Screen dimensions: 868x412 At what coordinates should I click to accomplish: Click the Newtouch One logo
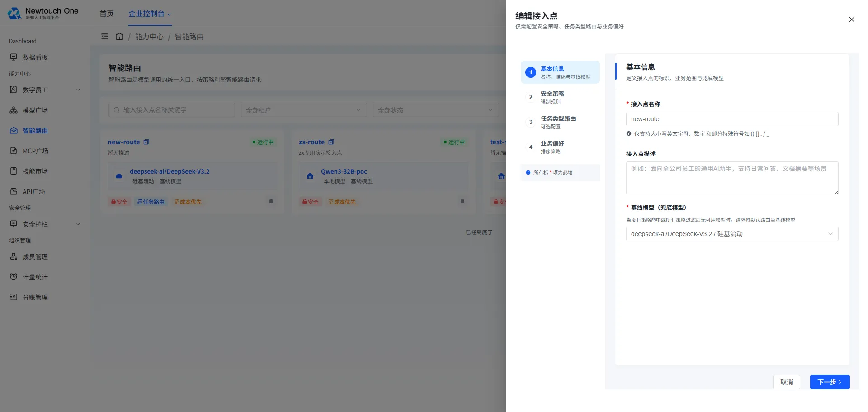tap(43, 14)
